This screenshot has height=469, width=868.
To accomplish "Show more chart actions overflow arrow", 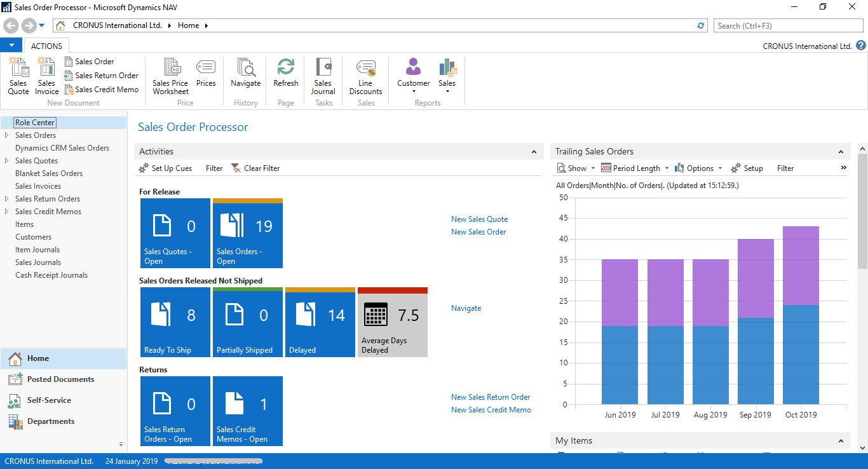I will (x=844, y=168).
